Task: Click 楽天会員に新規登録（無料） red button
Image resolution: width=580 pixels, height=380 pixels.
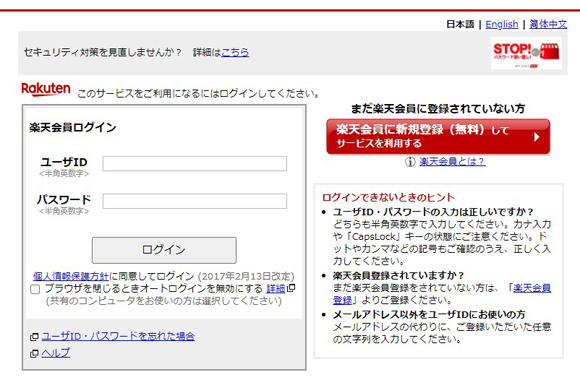Action: pos(438,137)
